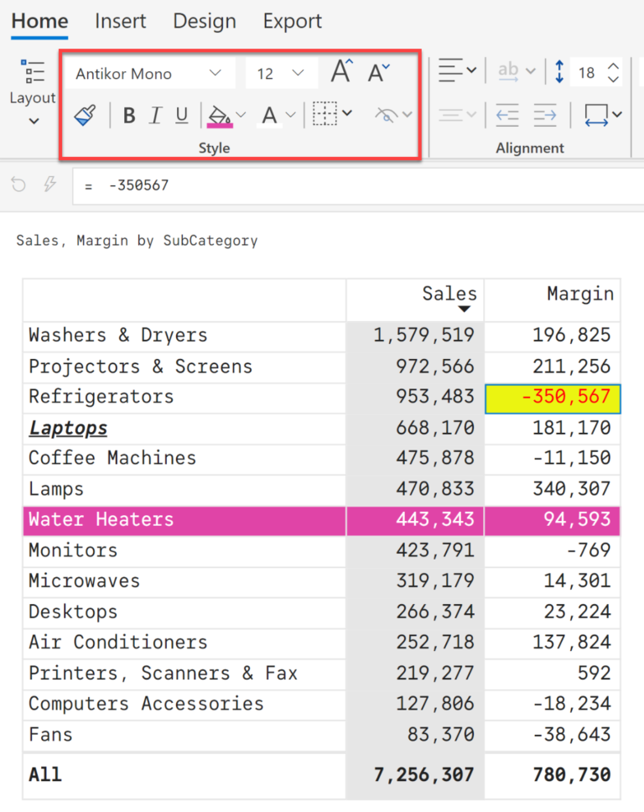Toggle Bold formatting

(128, 115)
